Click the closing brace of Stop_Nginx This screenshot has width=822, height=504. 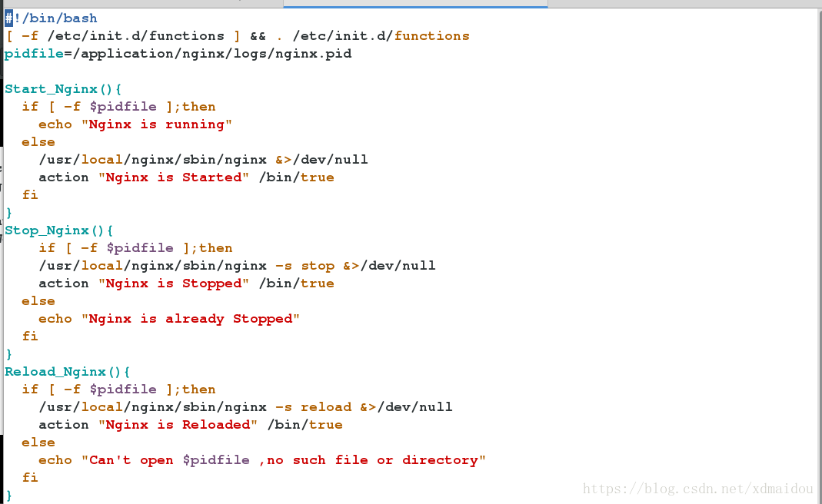click(x=8, y=354)
